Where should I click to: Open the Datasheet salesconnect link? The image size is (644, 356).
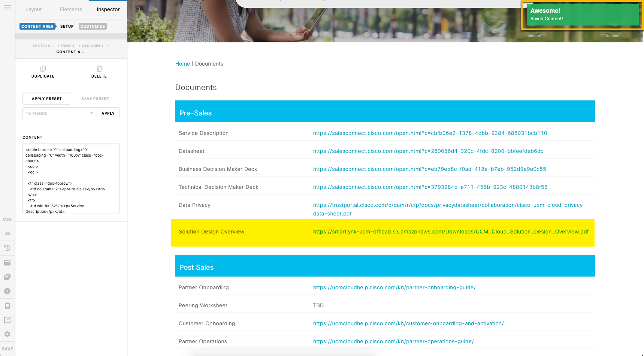(x=428, y=151)
